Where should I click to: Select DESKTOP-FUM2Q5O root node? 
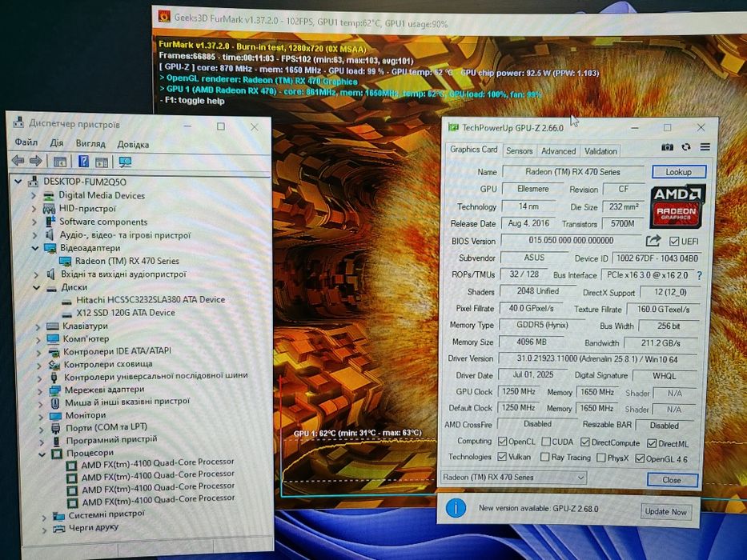[x=85, y=182]
